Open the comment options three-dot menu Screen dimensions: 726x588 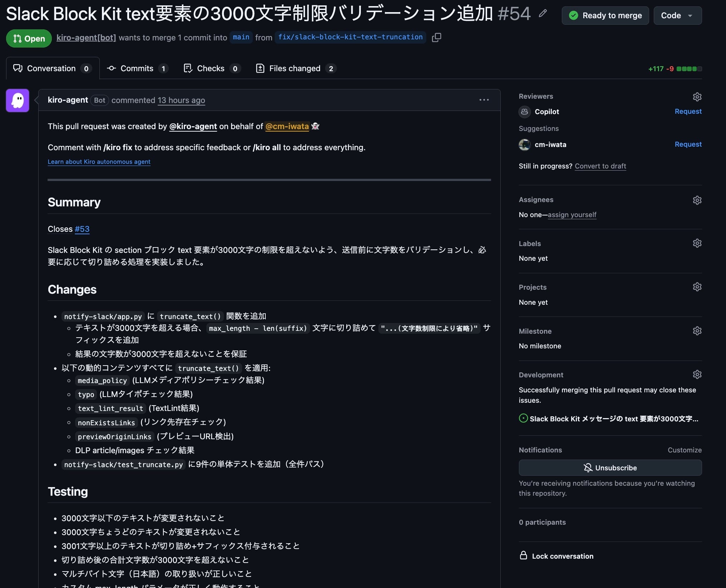484,100
